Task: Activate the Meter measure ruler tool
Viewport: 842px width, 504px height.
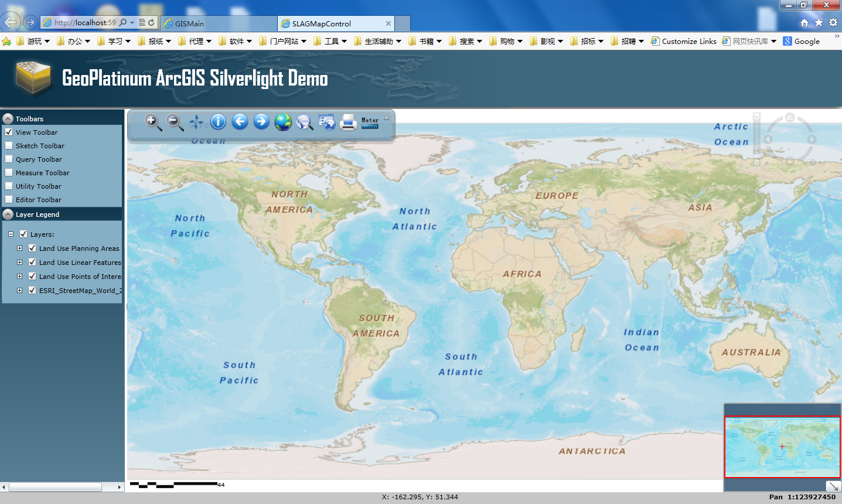Action: pyautogui.click(x=370, y=122)
